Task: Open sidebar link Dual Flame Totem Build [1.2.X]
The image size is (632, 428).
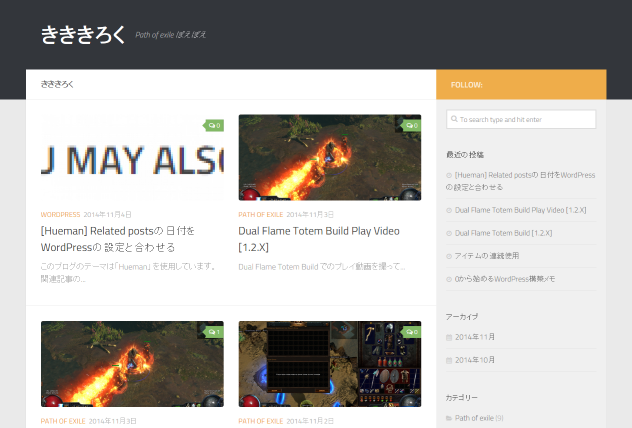Action: click(503, 233)
